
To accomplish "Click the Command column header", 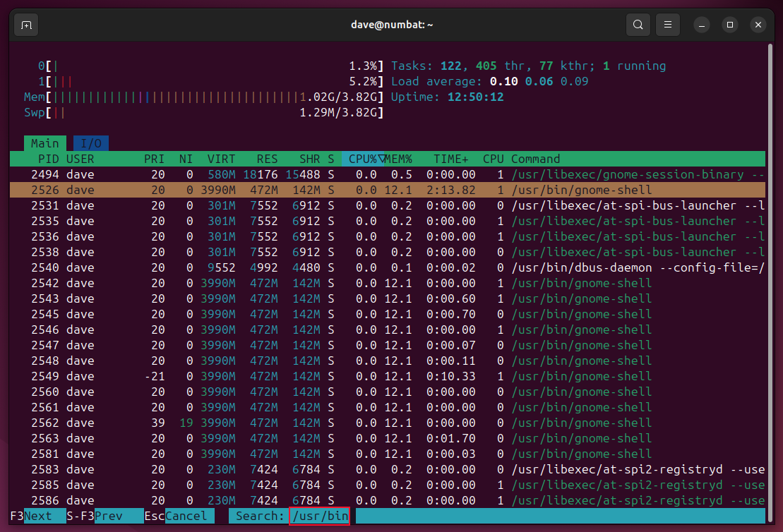I will [535, 159].
